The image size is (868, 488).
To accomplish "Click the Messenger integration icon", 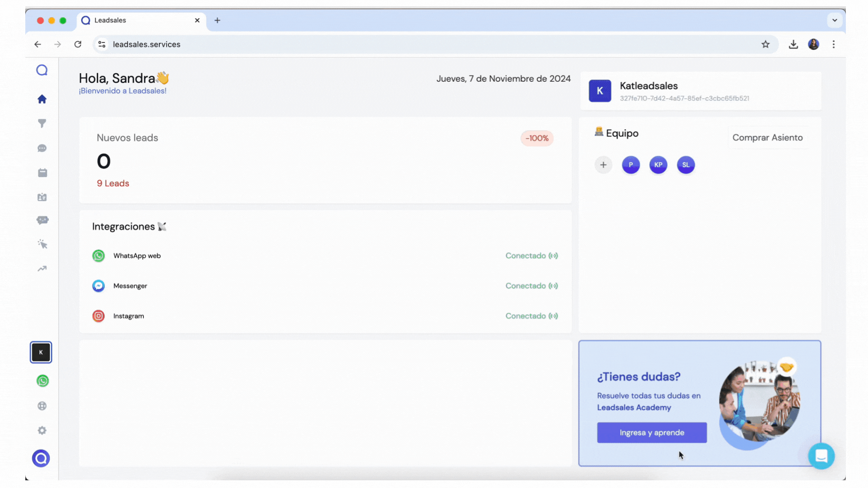I will [99, 286].
